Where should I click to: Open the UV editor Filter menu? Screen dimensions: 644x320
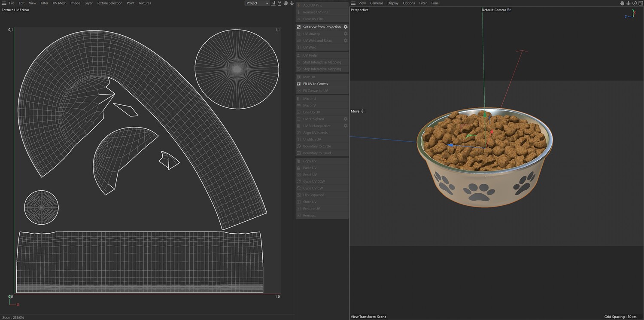[45, 3]
